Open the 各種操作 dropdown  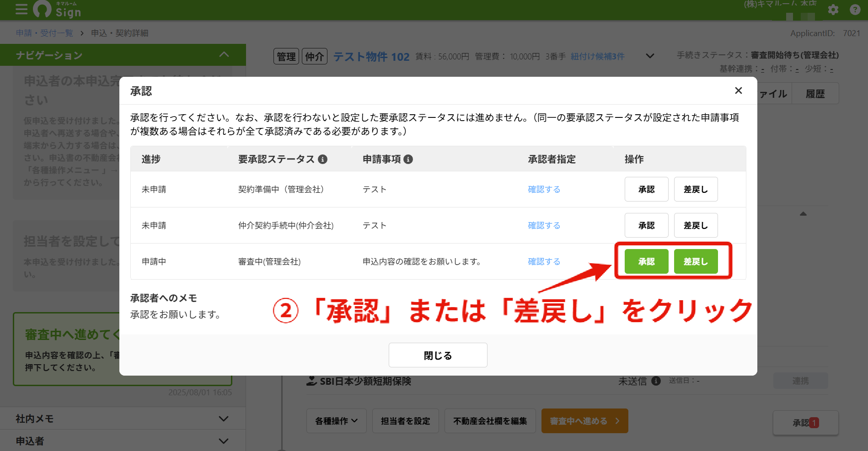pos(337,421)
